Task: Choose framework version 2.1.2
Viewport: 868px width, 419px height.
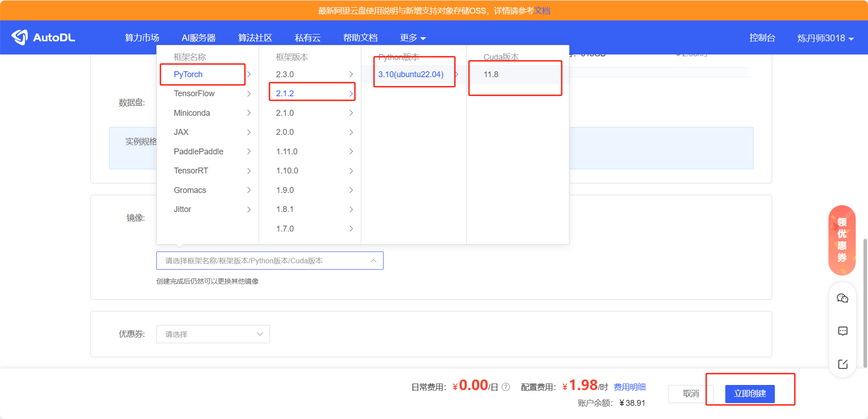Action: 285,94
